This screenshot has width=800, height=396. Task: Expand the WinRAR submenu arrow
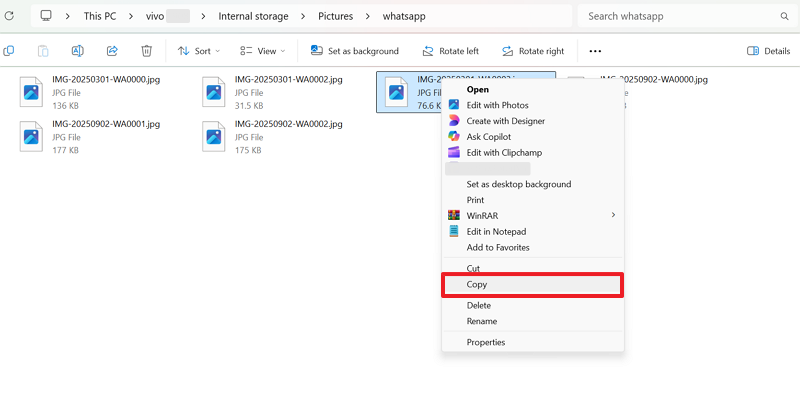613,215
